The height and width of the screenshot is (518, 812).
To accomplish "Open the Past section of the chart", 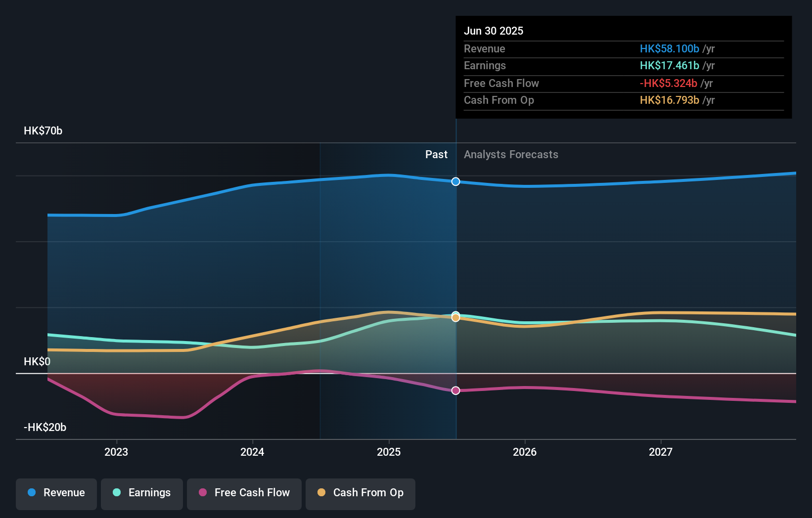I will (x=436, y=155).
